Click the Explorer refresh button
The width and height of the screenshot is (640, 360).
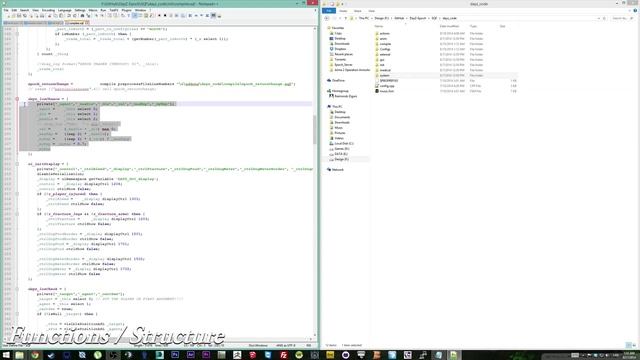pos(604,18)
